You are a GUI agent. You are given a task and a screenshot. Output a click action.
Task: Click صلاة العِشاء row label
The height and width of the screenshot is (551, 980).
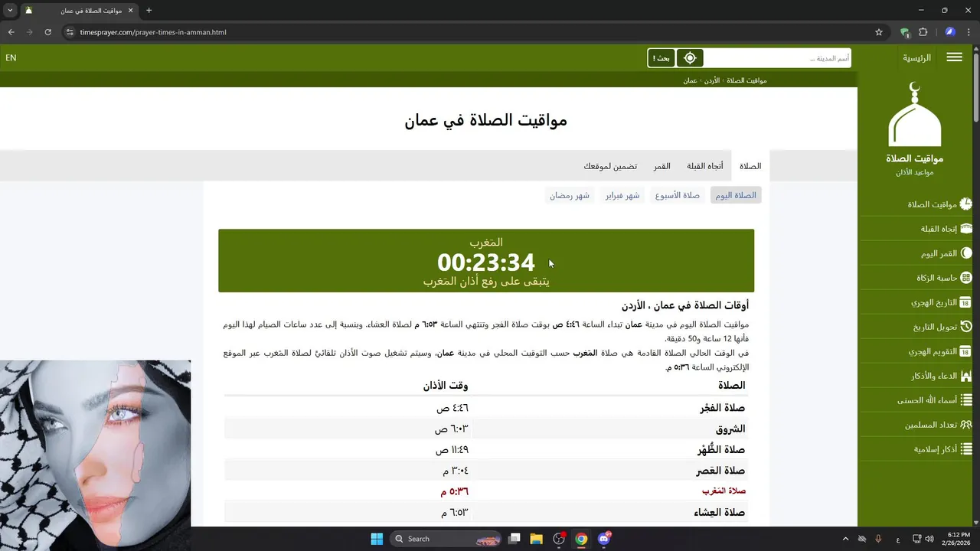(x=720, y=513)
